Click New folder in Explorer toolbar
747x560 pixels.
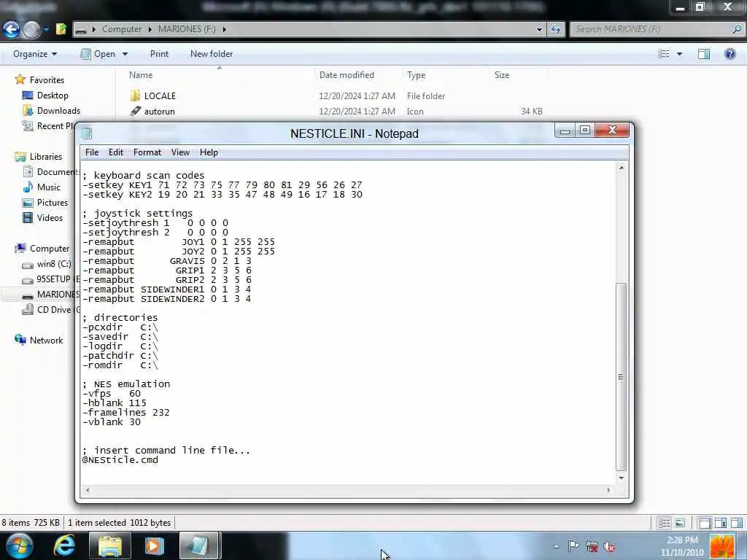click(212, 54)
